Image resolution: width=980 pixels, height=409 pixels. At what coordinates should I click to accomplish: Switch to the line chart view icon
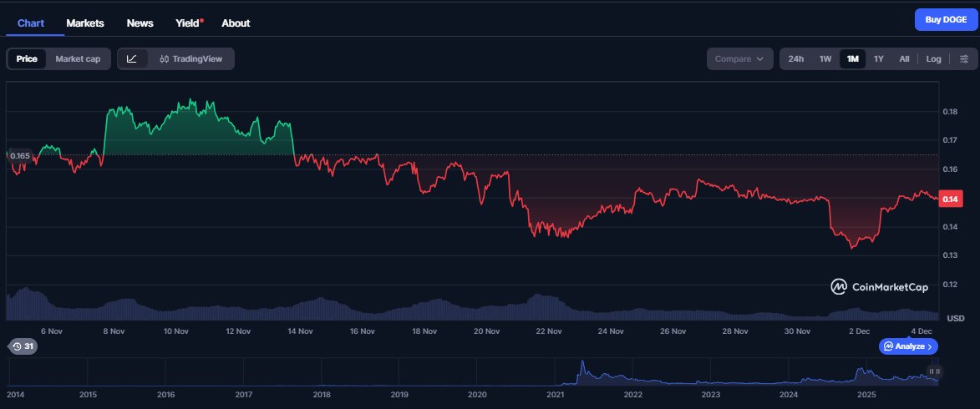(x=132, y=58)
